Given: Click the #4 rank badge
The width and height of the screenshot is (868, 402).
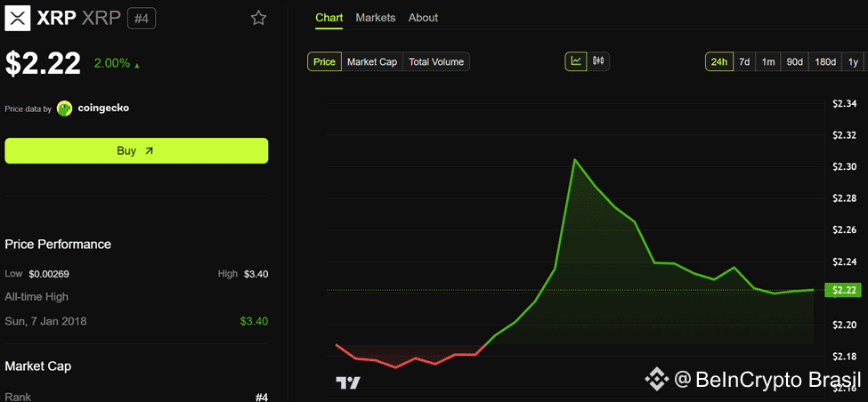Looking at the screenshot, I should (x=142, y=19).
